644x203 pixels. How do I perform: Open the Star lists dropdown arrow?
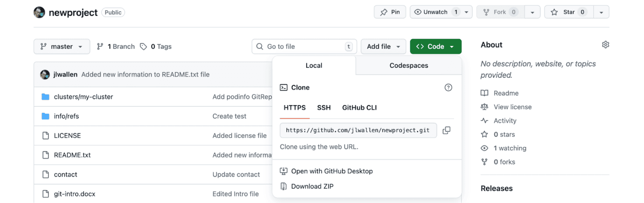coord(601,12)
